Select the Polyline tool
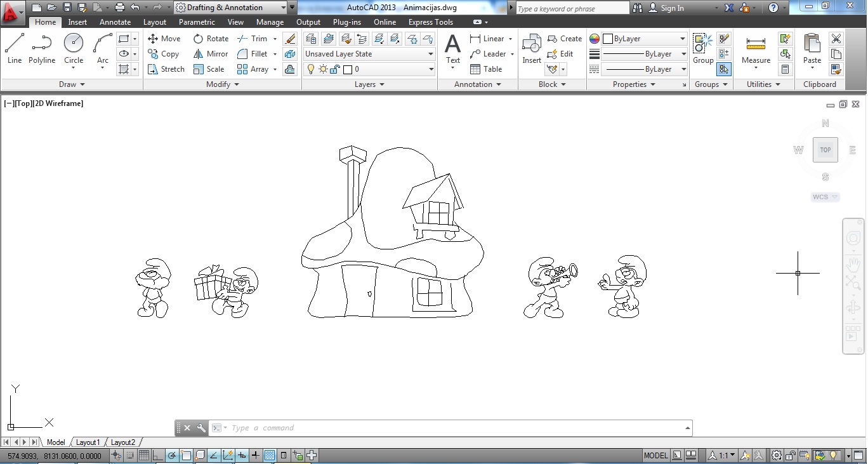868x464 pixels. click(42, 50)
